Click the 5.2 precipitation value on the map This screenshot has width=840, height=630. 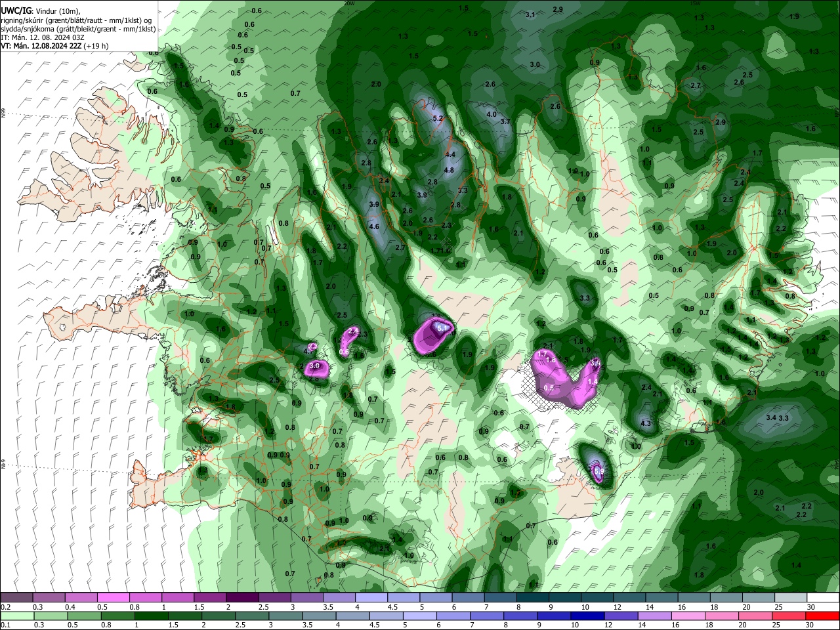(439, 118)
